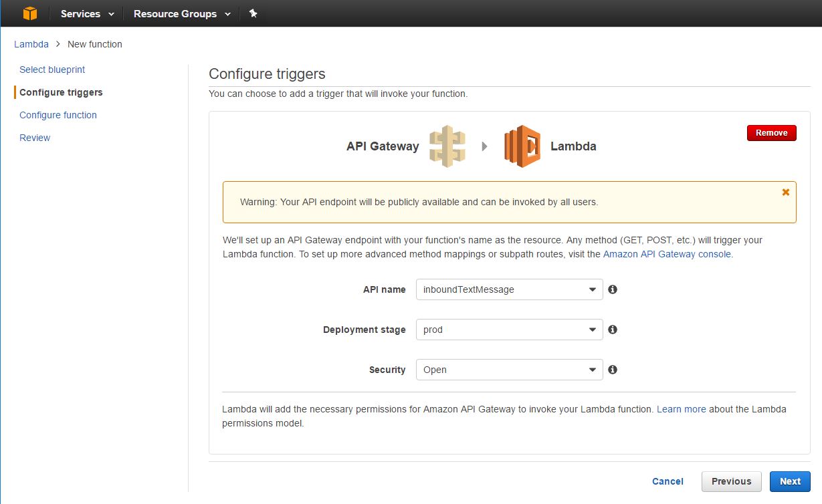Click the API Gateway label text
Viewport: 822px width, 504px height.
[383, 146]
